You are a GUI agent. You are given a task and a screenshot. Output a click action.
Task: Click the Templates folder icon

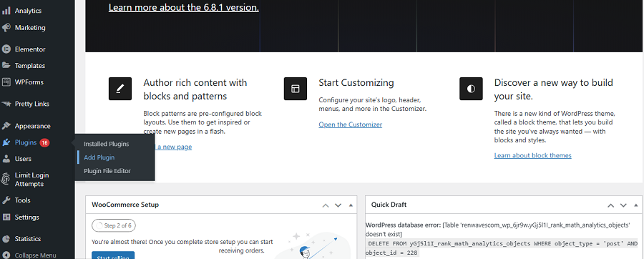pyautogui.click(x=6, y=66)
